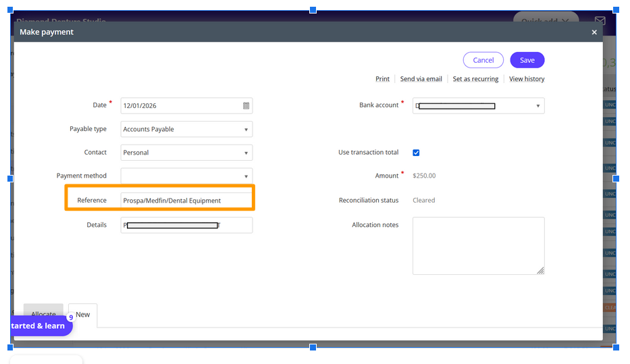Open the Contact dropdown showing Personal
Image resolution: width=630 pixels, height=364 pixels.
click(186, 153)
